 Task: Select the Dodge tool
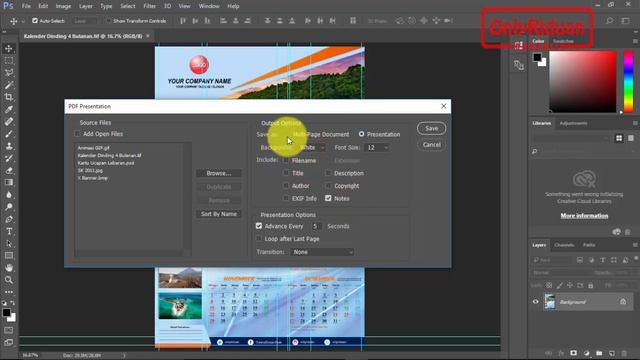9,207
